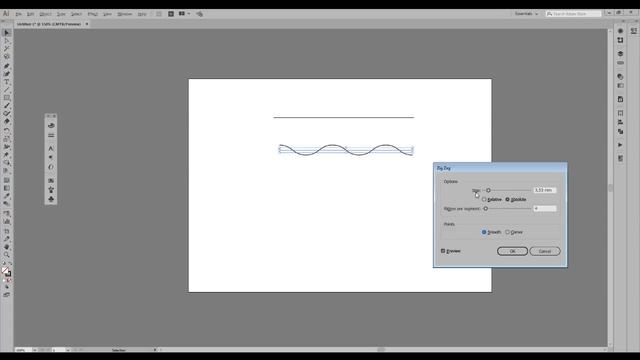Switch to the Untitled document tab
This screenshot has height=360, width=640.
point(49,24)
